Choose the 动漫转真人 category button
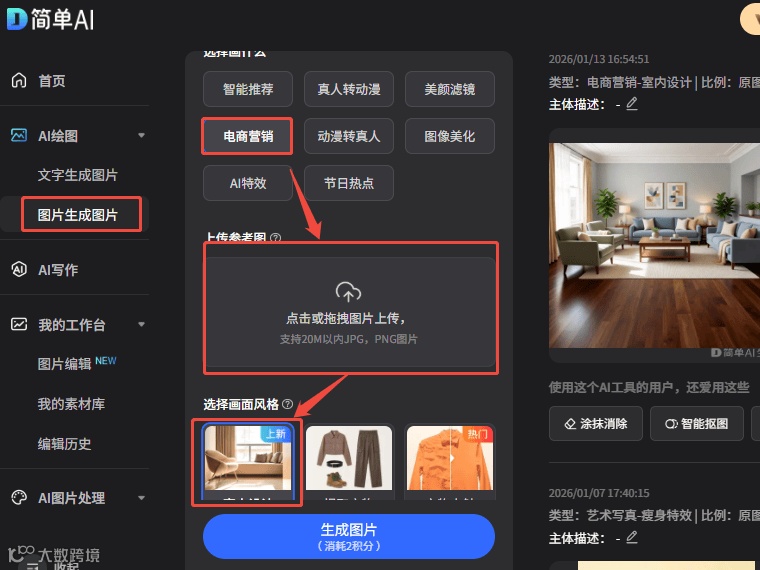The width and height of the screenshot is (760, 570). (x=348, y=136)
